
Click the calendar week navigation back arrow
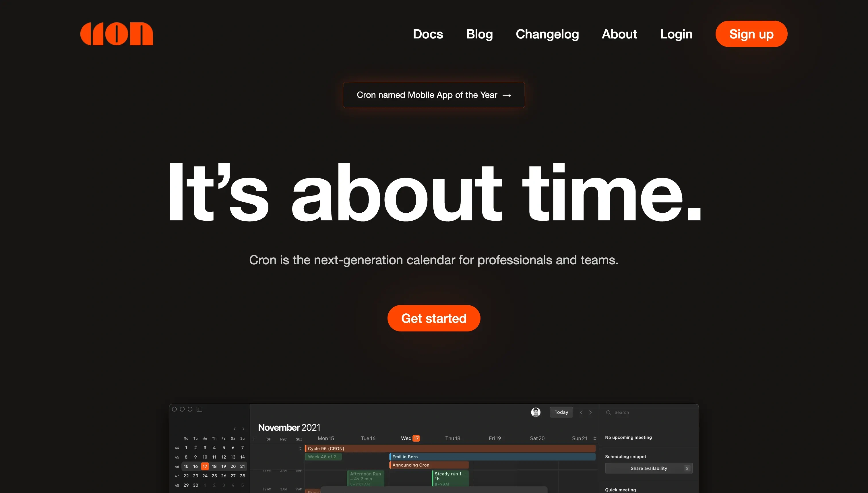click(581, 412)
